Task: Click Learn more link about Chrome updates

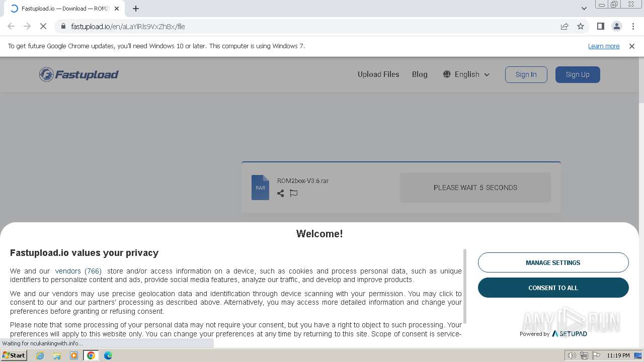Action: tap(604, 46)
